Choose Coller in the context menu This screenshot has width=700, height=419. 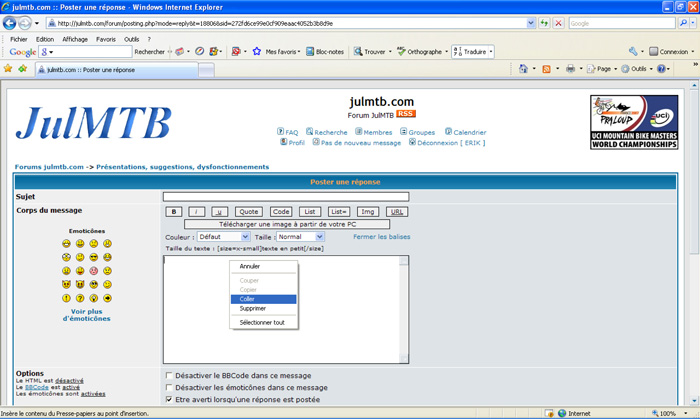(x=248, y=299)
